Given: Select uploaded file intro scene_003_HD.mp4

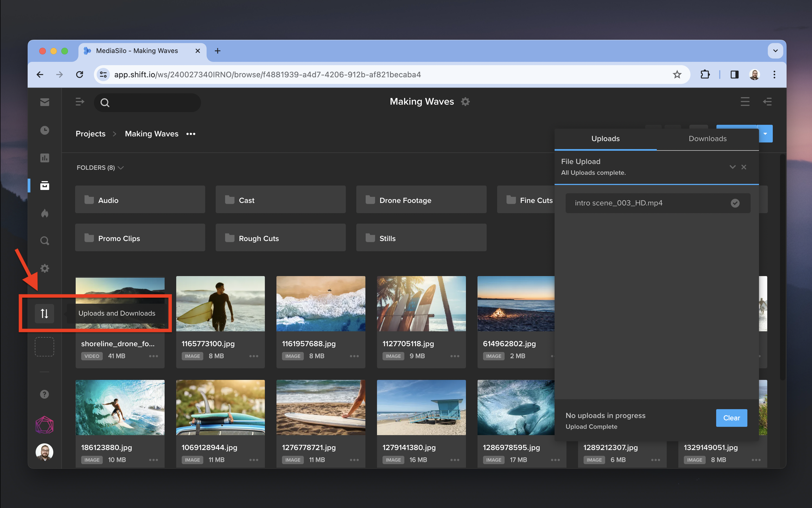Looking at the screenshot, I should [658, 203].
